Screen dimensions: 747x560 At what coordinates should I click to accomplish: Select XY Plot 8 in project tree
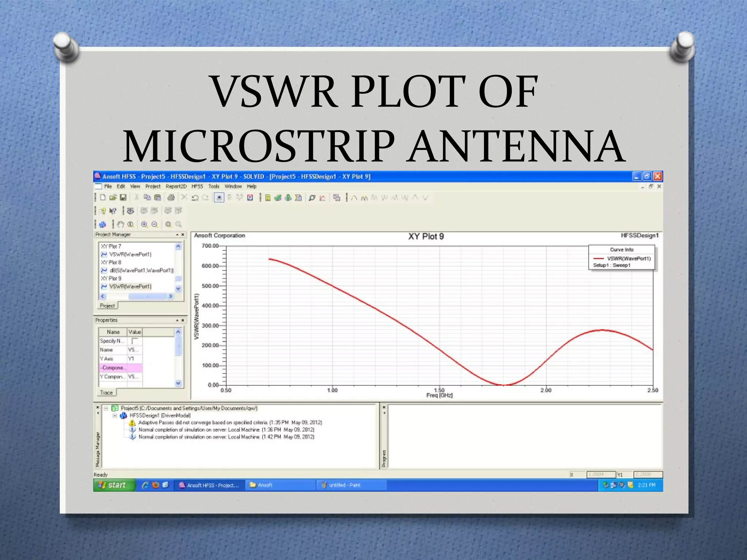coord(111,262)
